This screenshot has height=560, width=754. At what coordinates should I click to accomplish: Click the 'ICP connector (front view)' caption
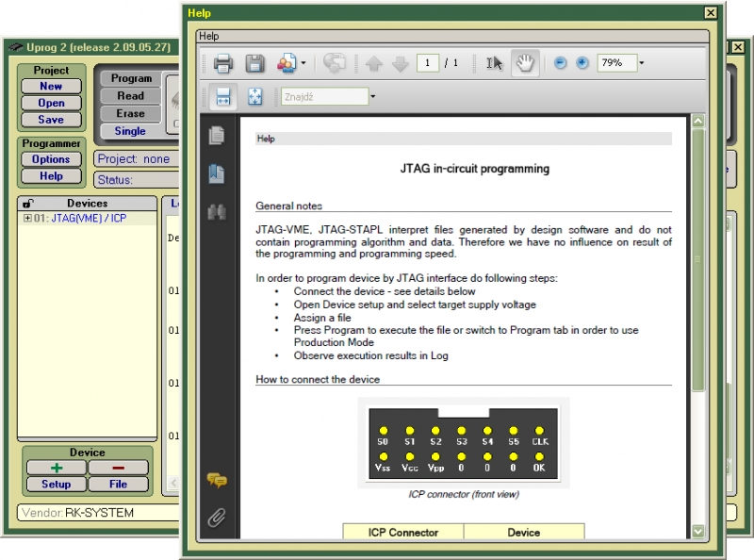pos(464,495)
